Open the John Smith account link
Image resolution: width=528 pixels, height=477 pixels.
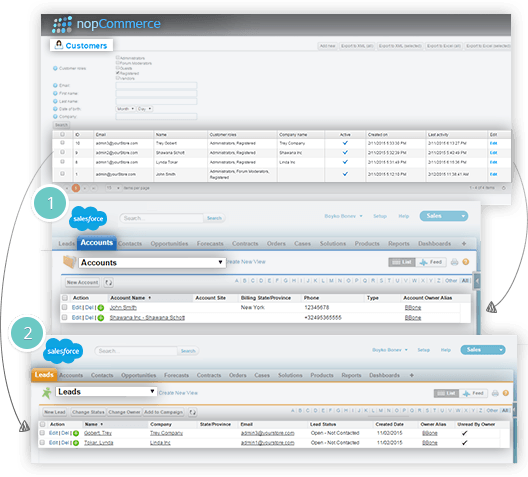click(123, 307)
